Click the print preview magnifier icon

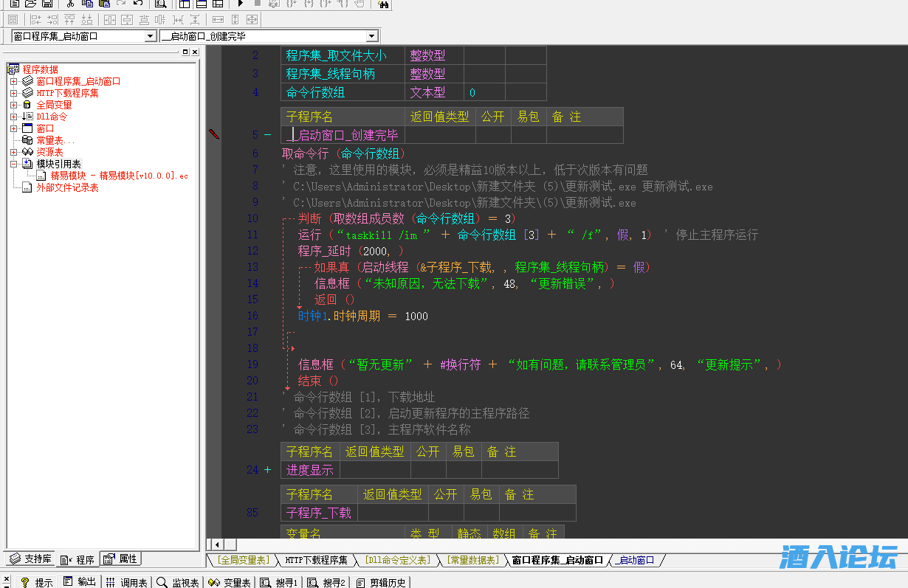[x=160, y=4]
